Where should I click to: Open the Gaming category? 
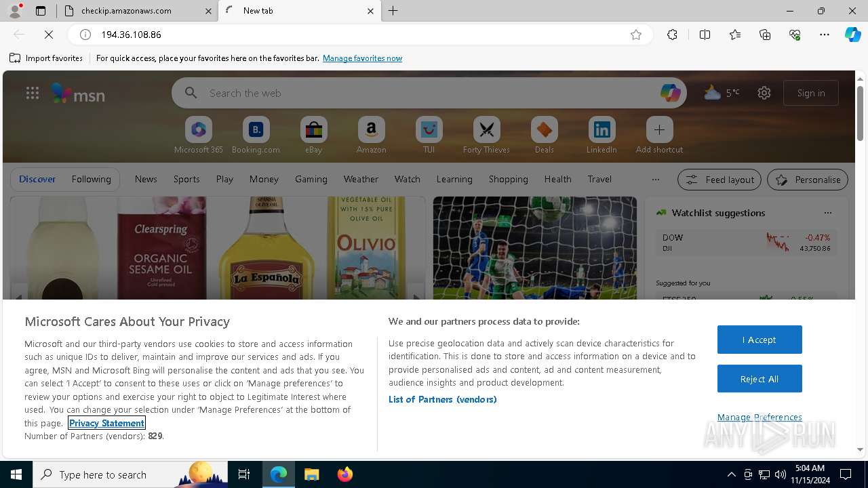pyautogui.click(x=311, y=179)
